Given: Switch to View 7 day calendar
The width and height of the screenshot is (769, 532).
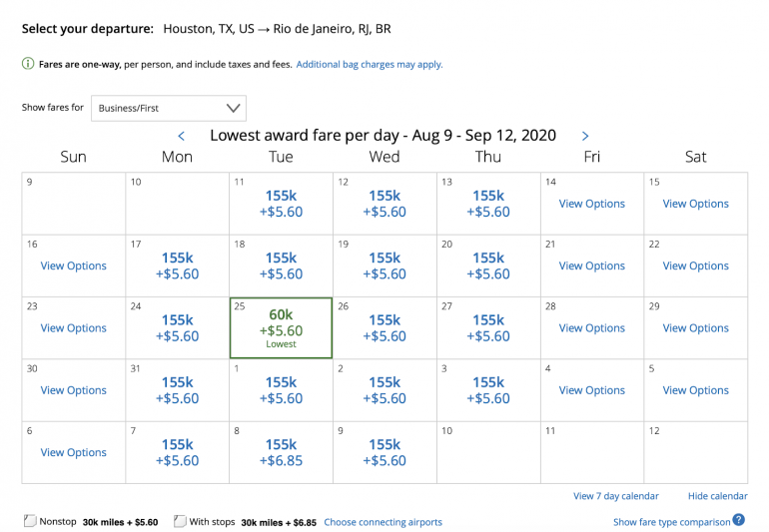Looking at the screenshot, I should pos(616,496).
